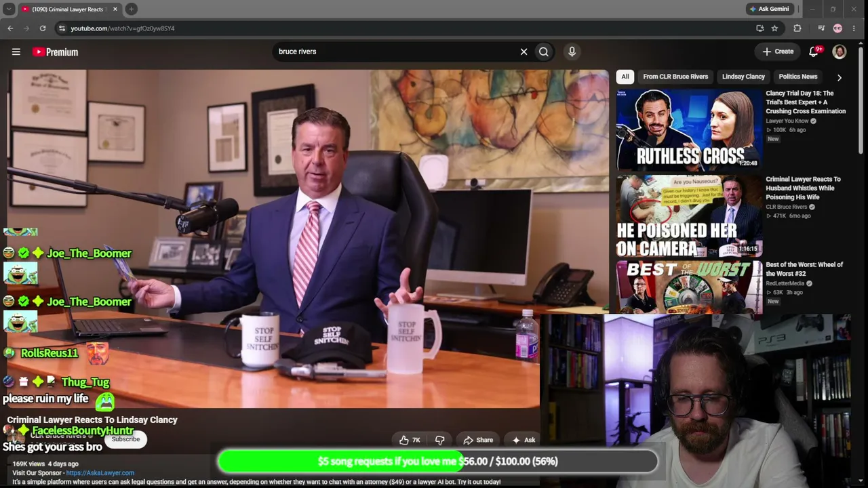868x488 pixels.
Task: Click the Criminal Lawyer Reacts To Lindsay Clancy title
Action: [x=92, y=420]
